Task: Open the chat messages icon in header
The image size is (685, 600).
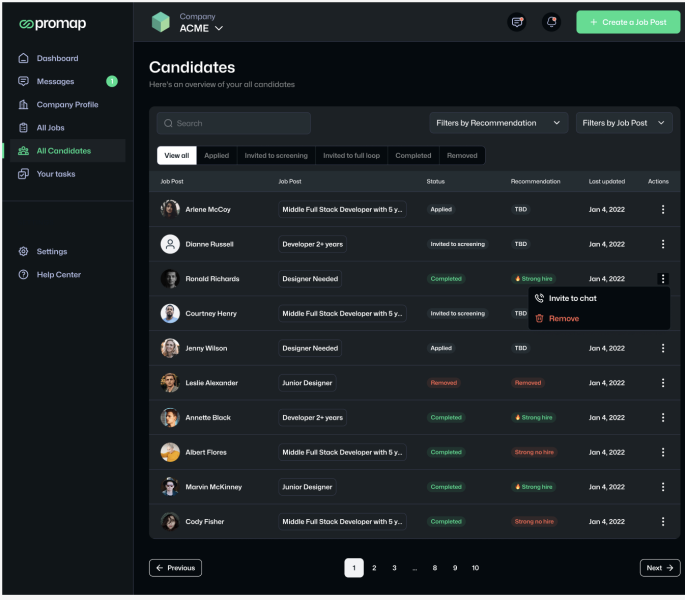Action: pos(517,22)
